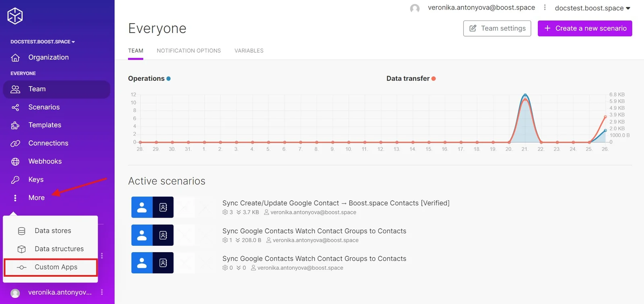
Task: Click the Active scenarios heading
Action: click(x=167, y=181)
